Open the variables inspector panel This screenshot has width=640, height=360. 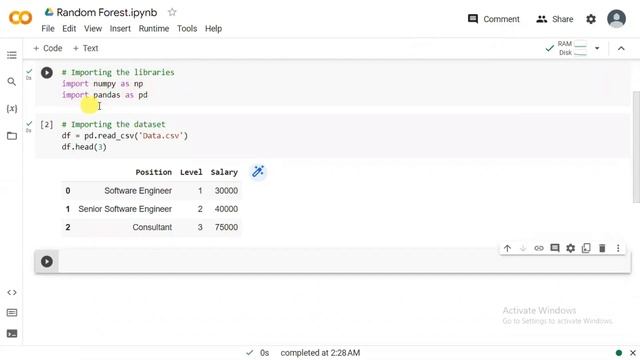12,109
